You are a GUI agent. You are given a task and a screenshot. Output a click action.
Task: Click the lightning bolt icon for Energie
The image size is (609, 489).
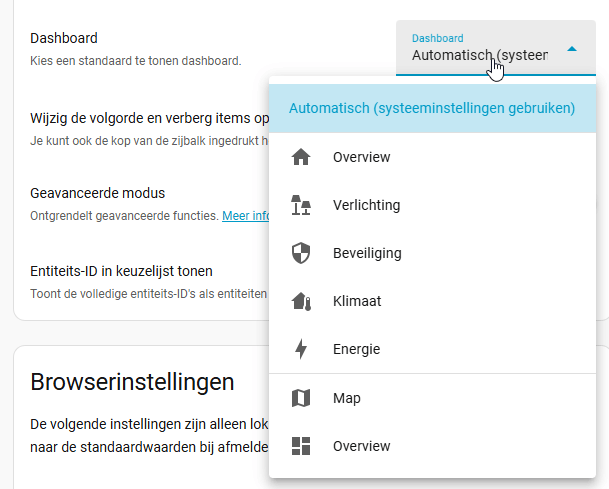tap(301, 349)
